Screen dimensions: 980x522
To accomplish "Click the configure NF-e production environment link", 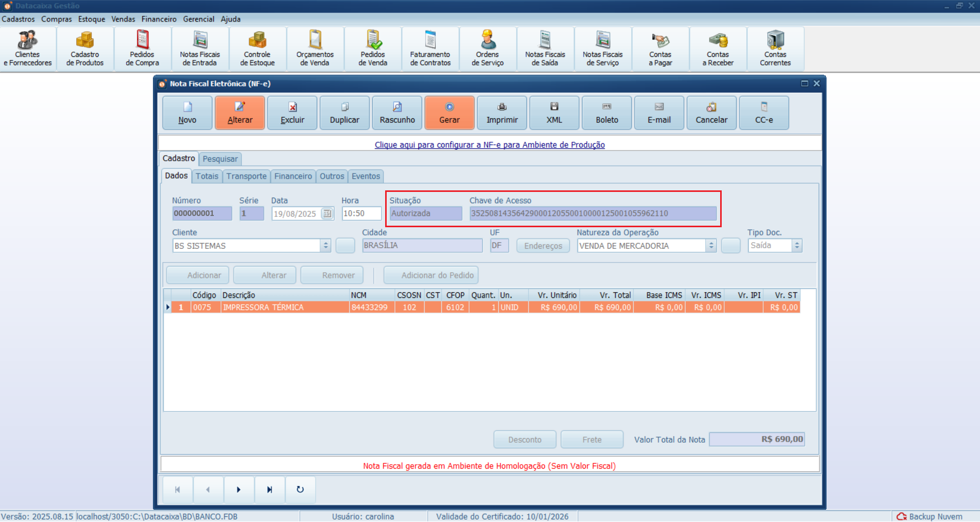I will (489, 145).
